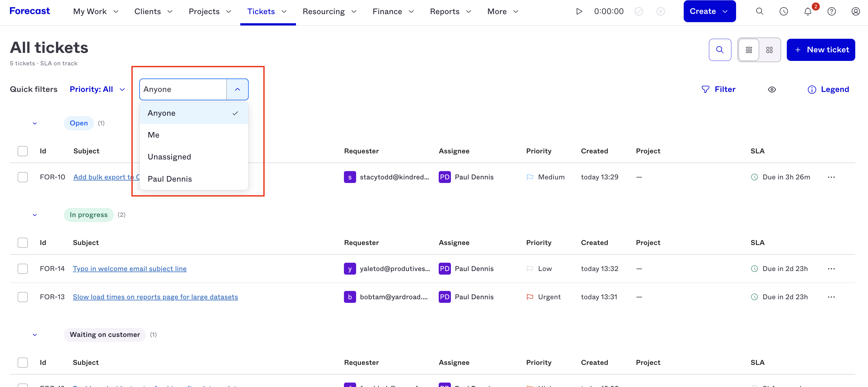
Task: Open more options for FOR-10 row
Action: coord(831,177)
